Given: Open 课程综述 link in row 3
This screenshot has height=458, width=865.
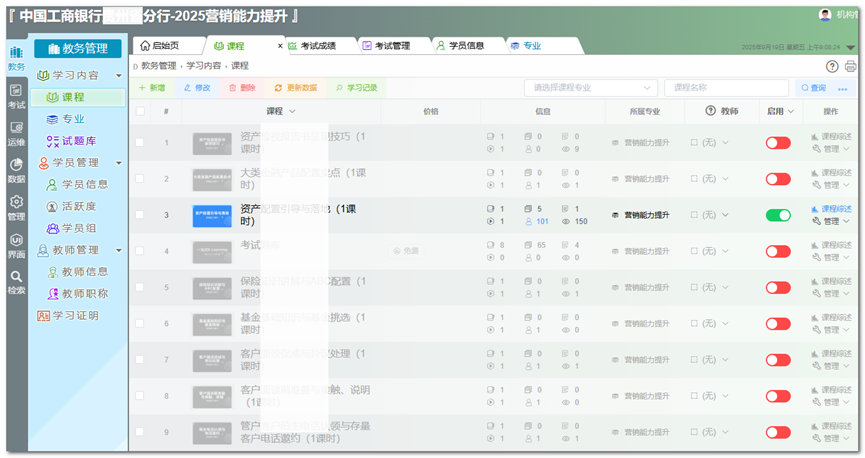Looking at the screenshot, I should tap(832, 209).
